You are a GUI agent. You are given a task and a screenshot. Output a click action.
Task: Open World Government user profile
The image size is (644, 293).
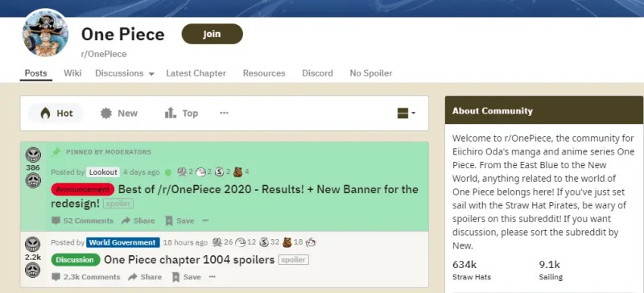click(123, 242)
